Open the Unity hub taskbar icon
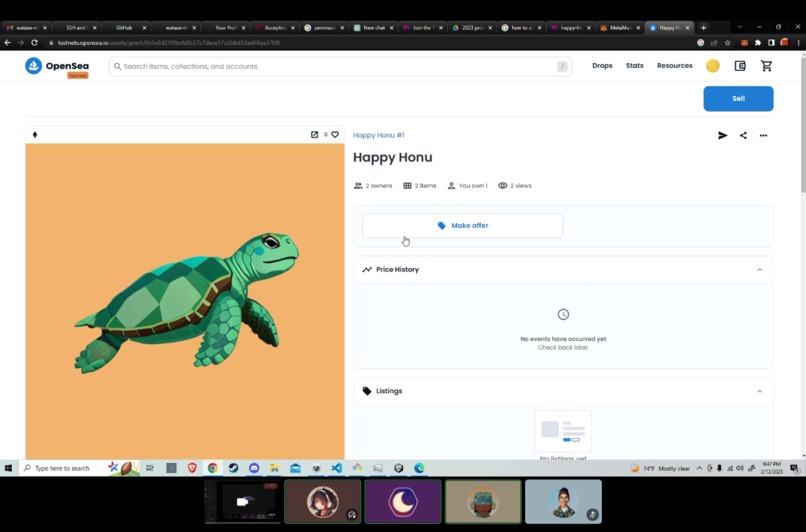The height and width of the screenshot is (532, 806). (x=398, y=468)
